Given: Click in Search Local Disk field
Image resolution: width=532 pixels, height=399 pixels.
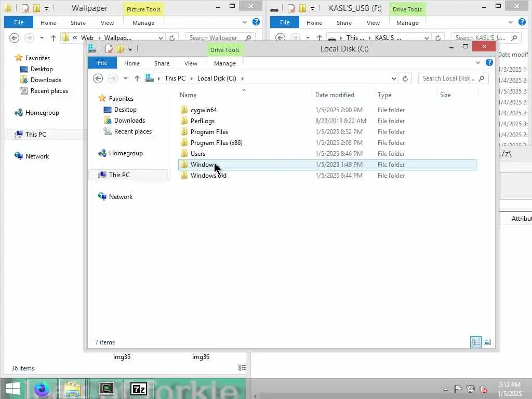Looking at the screenshot, I should 453,78.
